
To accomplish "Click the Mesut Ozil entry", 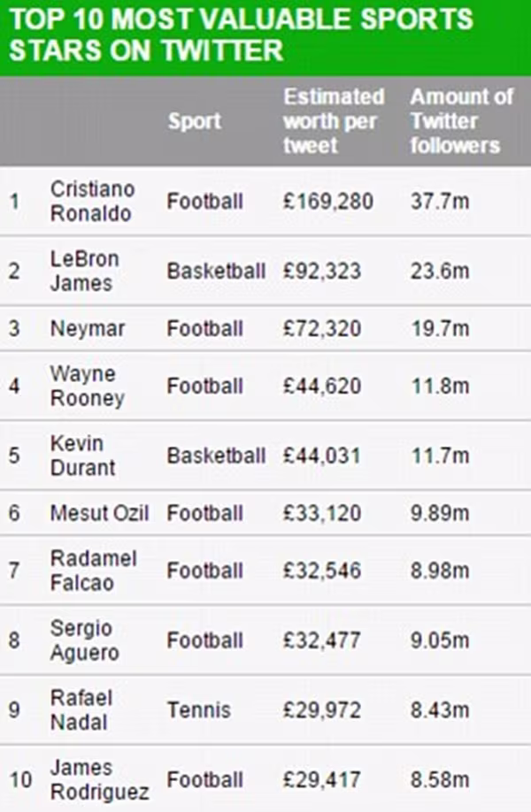I will tap(99, 513).
